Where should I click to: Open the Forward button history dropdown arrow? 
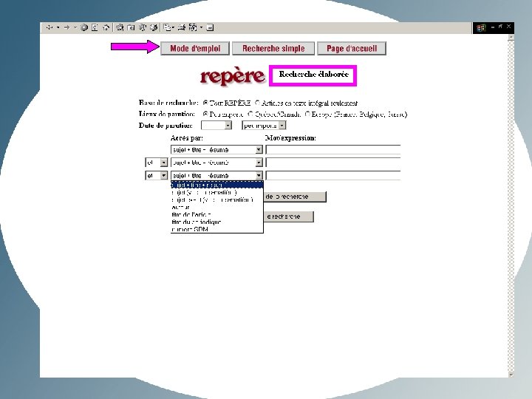pos(75,27)
